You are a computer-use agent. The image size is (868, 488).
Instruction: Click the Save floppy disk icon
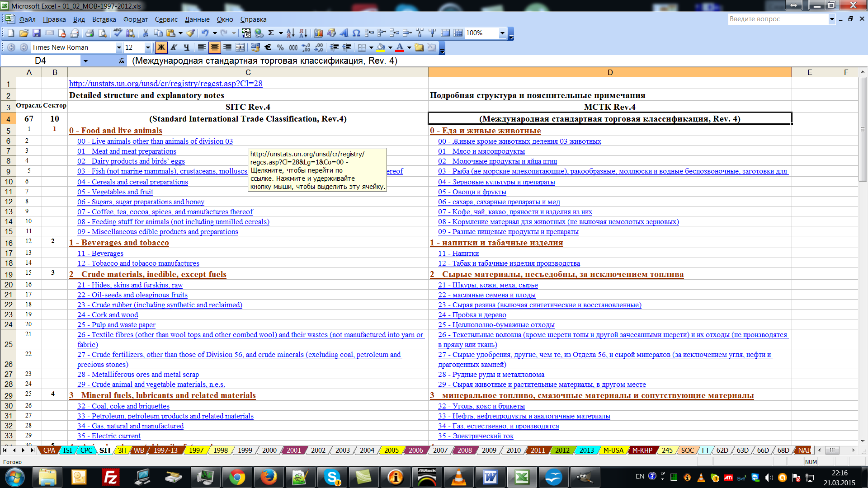37,33
